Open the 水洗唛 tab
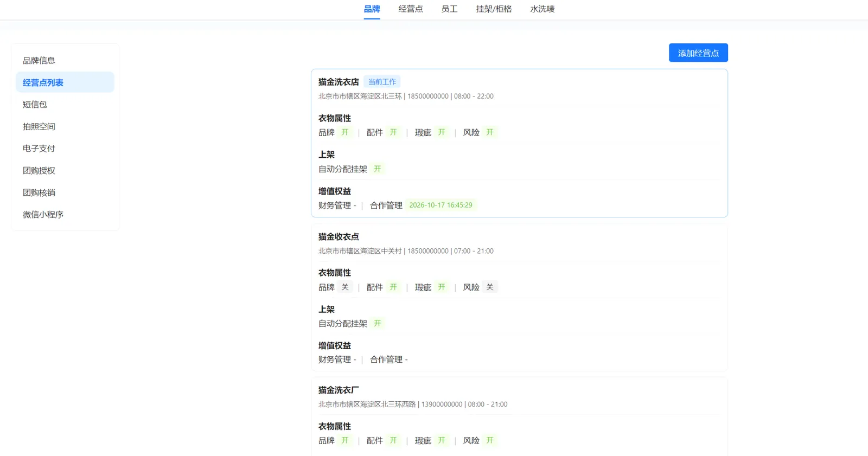This screenshot has width=868, height=456. click(542, 9)
